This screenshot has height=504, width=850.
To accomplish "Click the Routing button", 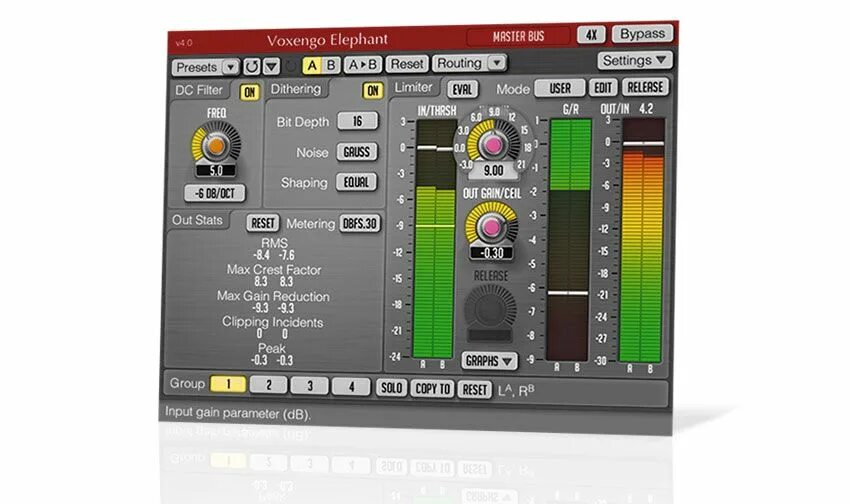I will 460,63.
